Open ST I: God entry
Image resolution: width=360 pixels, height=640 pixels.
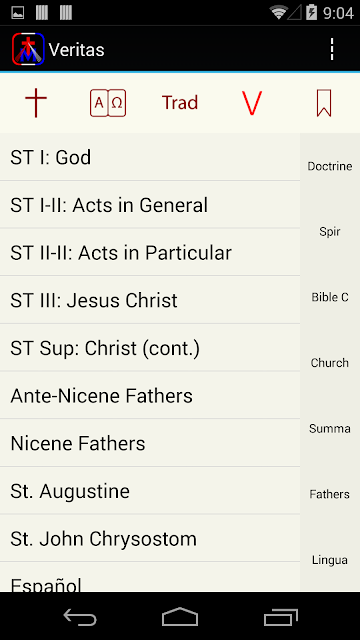click(x=150, y=157)
